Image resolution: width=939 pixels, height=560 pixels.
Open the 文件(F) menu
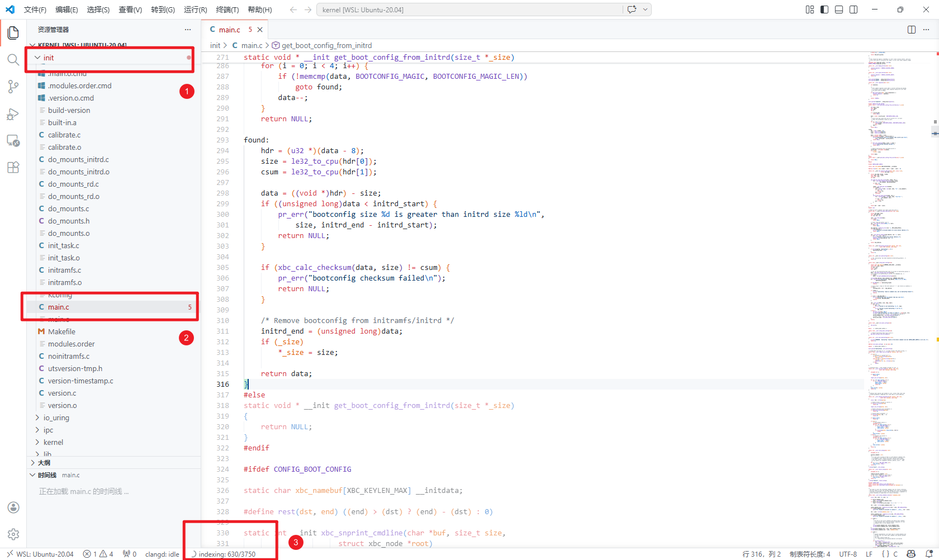pos(35,10)
